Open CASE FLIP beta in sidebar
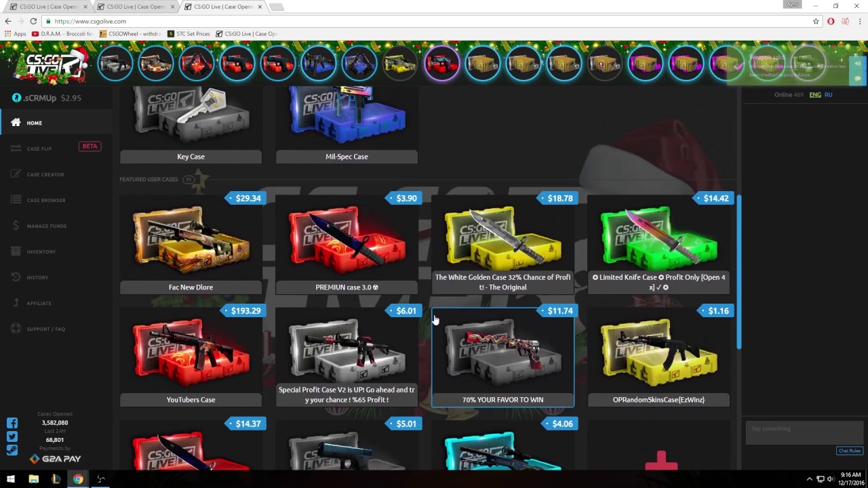The image size is (868, 488). point(56,148)
